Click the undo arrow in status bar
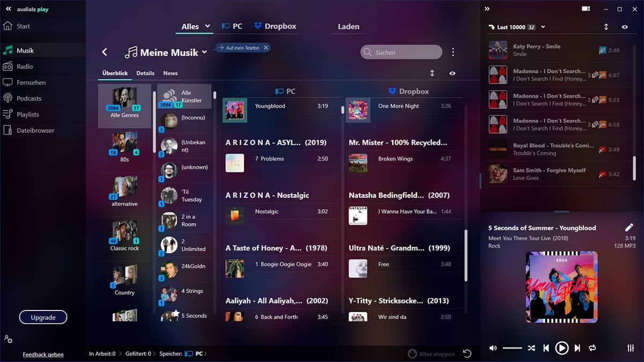644x362 pixels. point(467,353)
